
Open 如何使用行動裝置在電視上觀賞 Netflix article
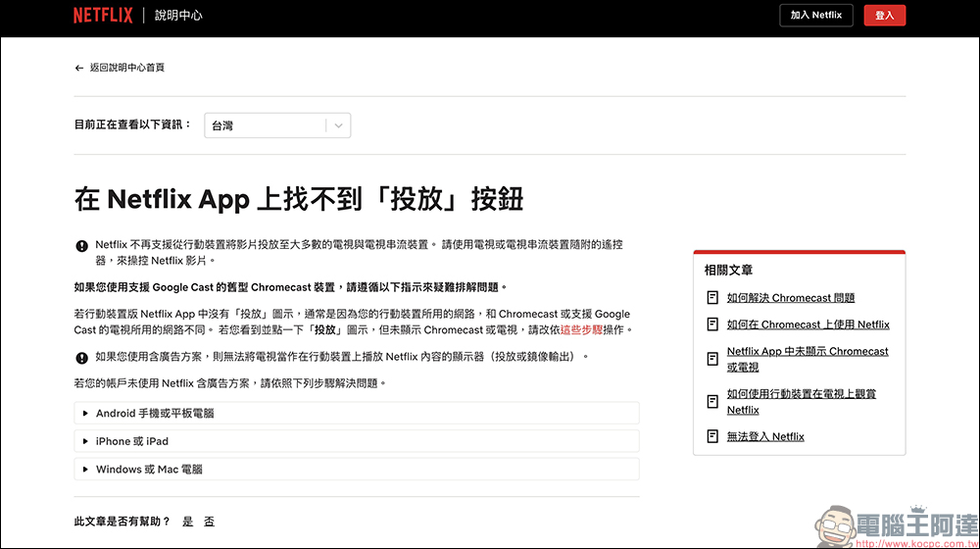(x=802, y=401)
